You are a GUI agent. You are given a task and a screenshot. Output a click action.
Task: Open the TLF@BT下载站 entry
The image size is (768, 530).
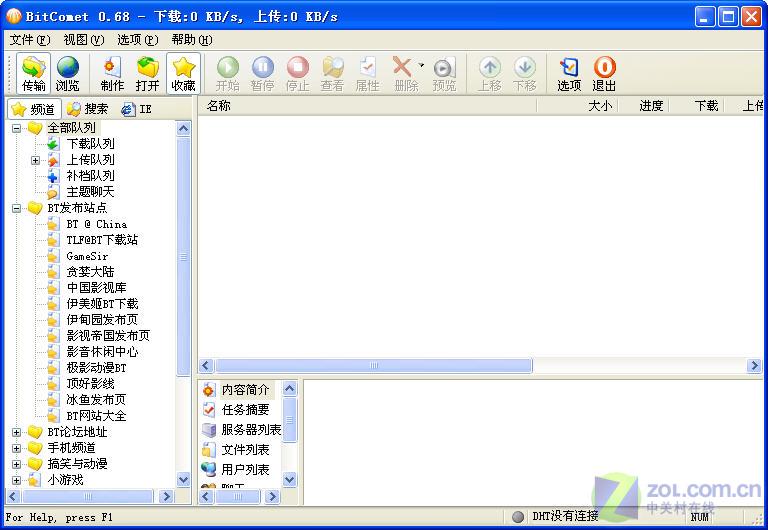pos(102,240)
